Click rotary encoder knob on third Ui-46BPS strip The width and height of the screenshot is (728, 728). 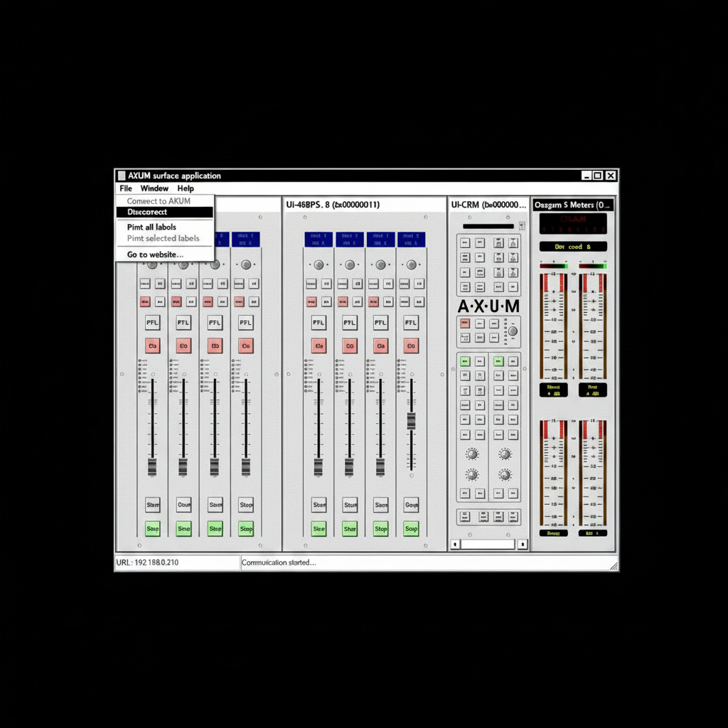coord(380,264)
